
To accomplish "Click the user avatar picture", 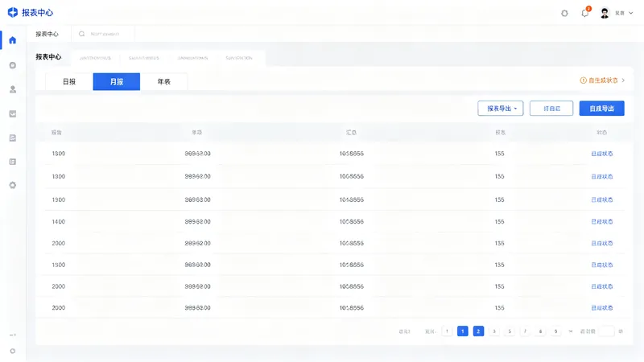I will click(x=605, y=13).
